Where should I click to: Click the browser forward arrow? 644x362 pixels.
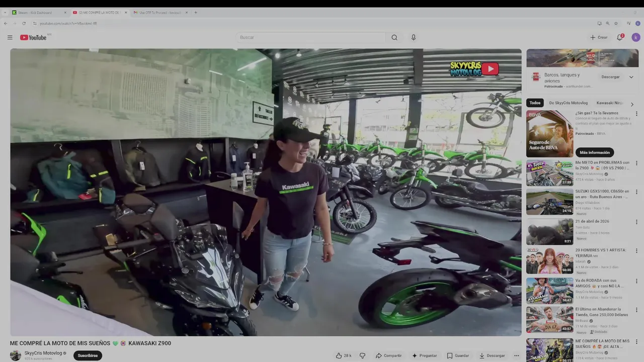pos(15,23)
